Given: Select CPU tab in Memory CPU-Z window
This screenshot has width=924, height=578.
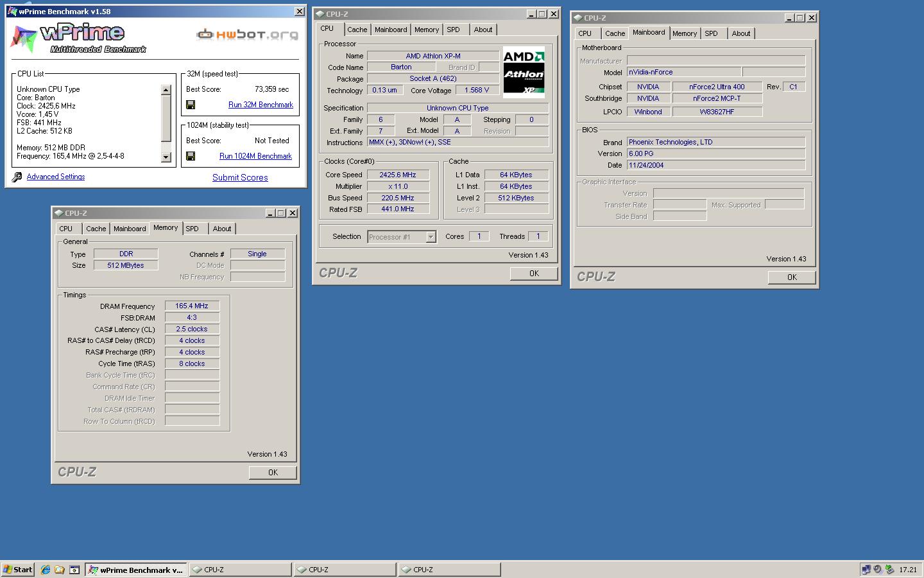Looking at the screenshot, I should (x=66, y=229).
